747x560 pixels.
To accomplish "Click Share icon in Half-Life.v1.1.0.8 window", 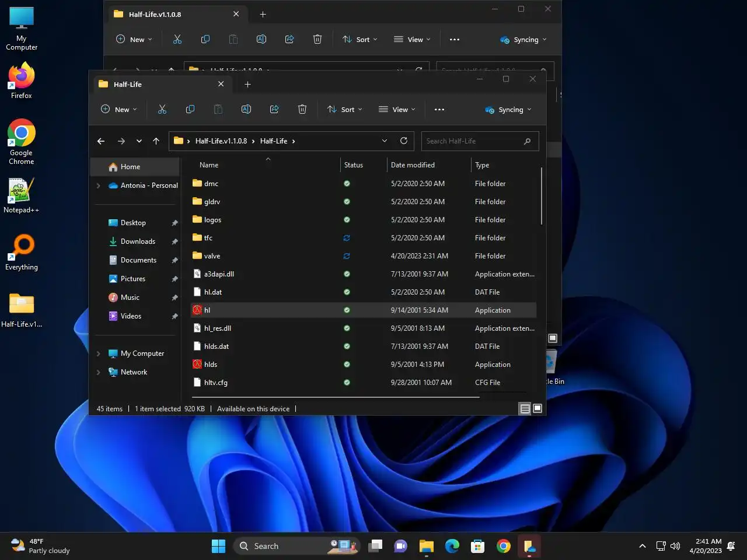I will (x=289, y=39).
